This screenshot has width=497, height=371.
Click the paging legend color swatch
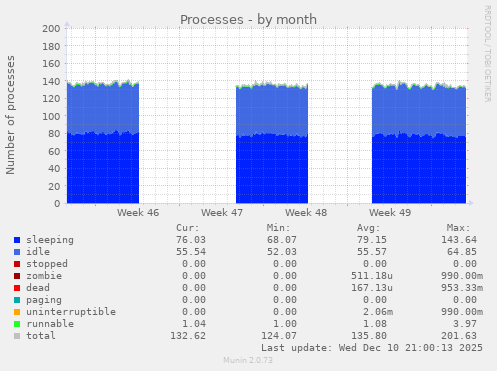click(x=17, y=300)
